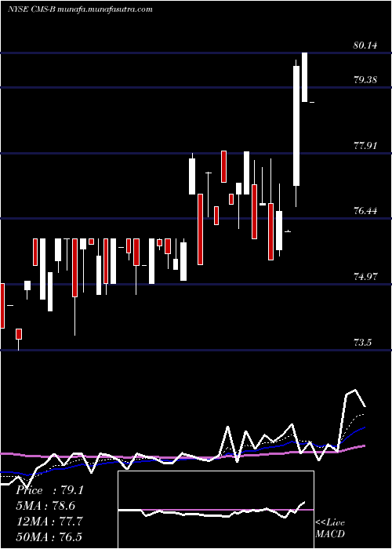Click the <<Live MACD label
Viewport: 392px width, 549px height.
[x=330, y=528]
